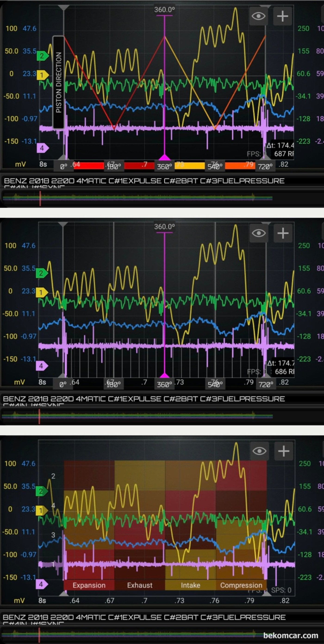The image size is (324, 644).
Task: Click red playhead in the middle chart's overview strip
Action: click(x=39, y=416)
